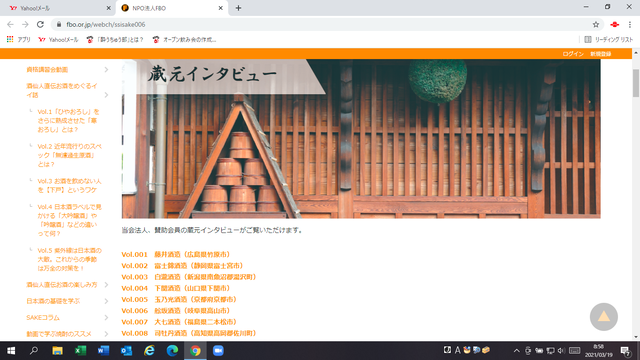Go back with the browser back arrow
Image resolution: width=640 pixels, height=360 pixels.
tap(11, 24)
